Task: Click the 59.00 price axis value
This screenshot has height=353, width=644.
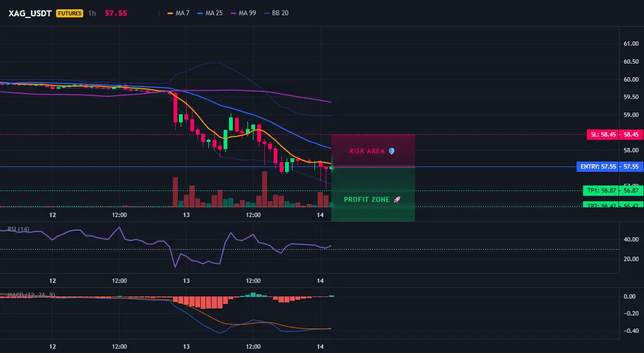Action: point(631,115)
